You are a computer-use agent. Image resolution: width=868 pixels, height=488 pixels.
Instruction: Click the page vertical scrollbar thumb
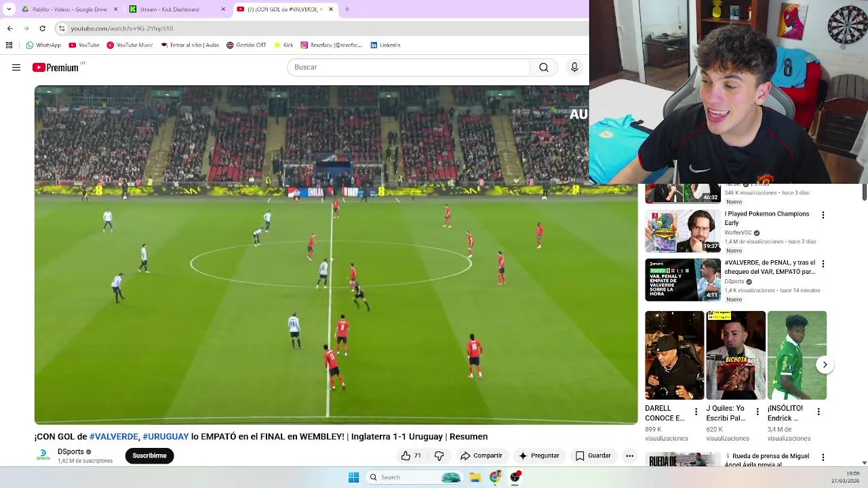(x=864, y=192)
